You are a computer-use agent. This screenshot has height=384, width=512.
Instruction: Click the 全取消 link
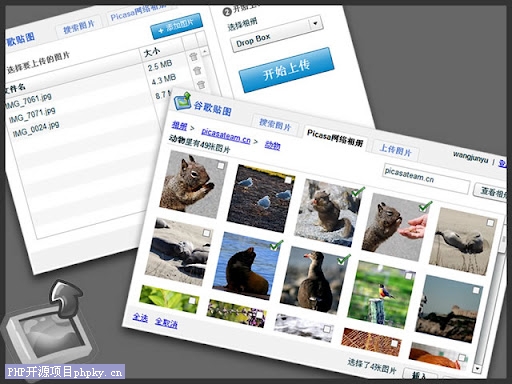click(x=166, y=323)
